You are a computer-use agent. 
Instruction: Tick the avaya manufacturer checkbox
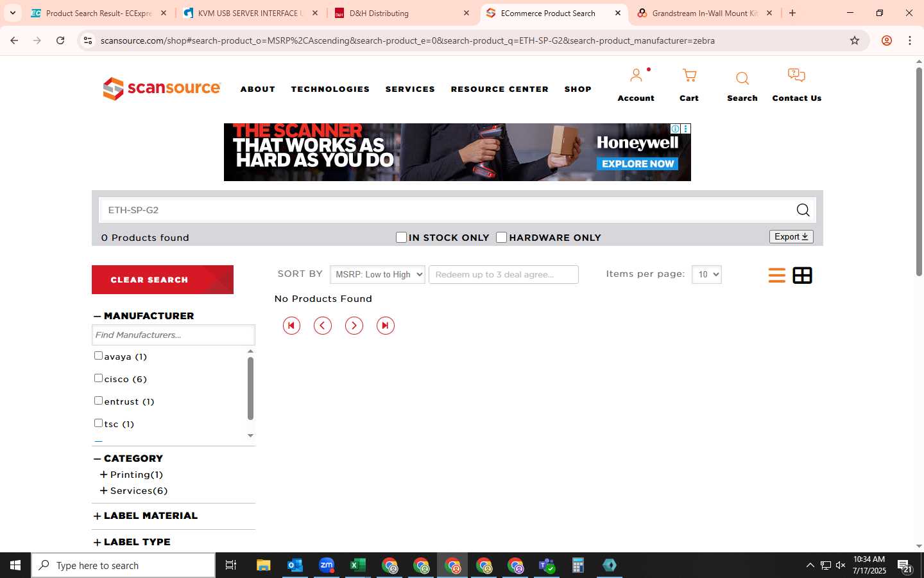[x=98, y=355]
